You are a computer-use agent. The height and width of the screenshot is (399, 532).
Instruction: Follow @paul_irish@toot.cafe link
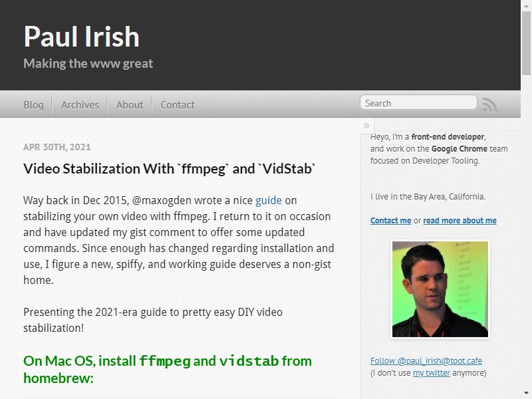426,360
